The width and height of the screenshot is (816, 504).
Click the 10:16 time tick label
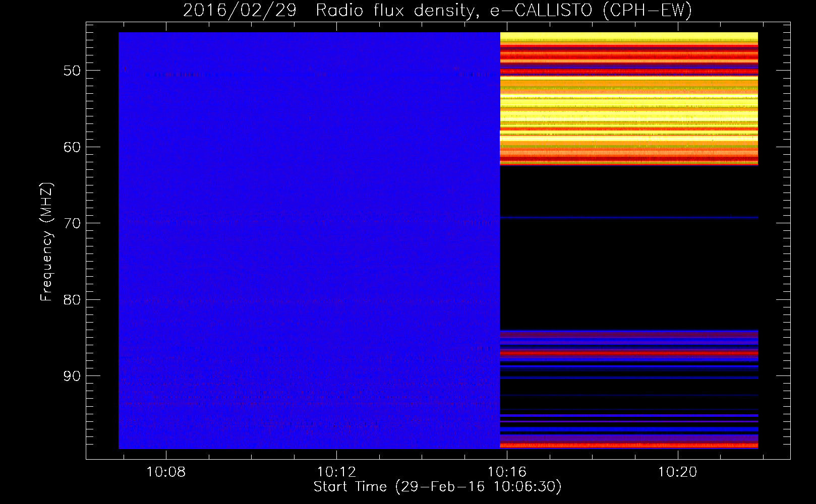pos(507,472)
